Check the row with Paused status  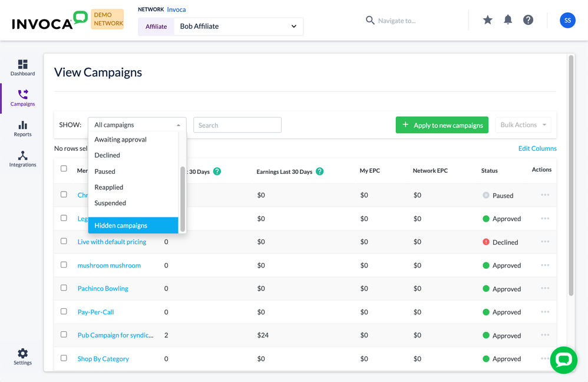click(x=64, y=195)
